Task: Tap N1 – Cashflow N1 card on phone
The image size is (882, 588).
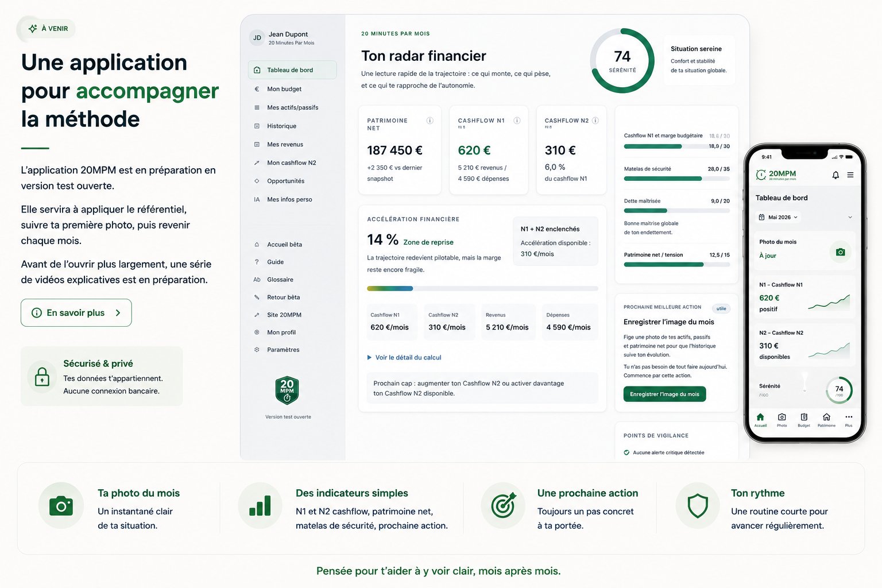Action: coord(804,297)
